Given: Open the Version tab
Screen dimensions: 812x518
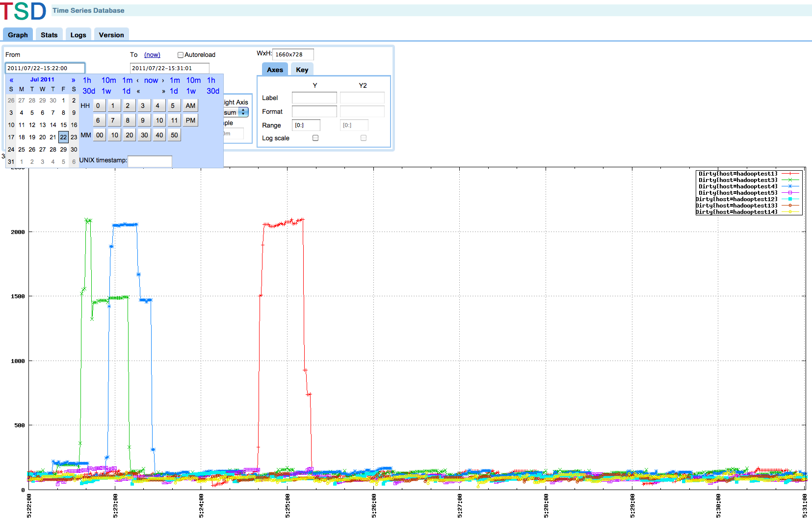Looking at the screenshot, I should [111, 34].
